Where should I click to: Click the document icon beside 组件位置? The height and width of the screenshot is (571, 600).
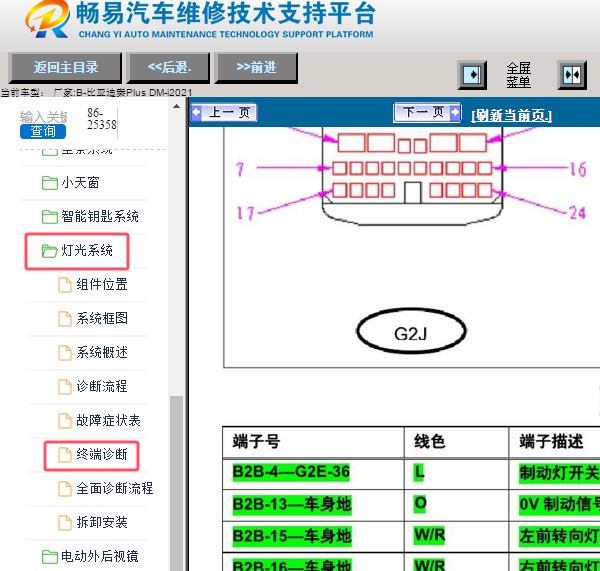pyautogui.click(x=65, y=285)
